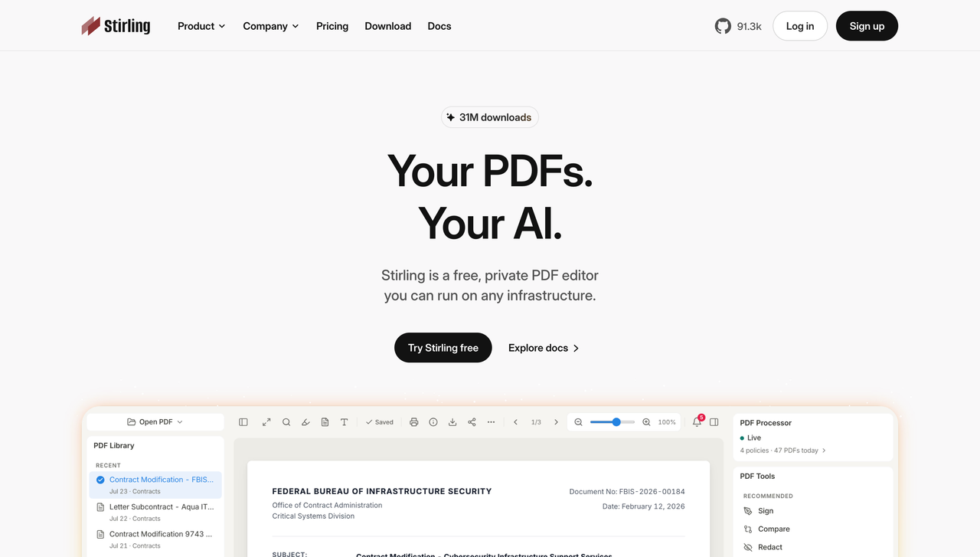
Task: Click the Download icon in the toolbar
Action: 452,422
